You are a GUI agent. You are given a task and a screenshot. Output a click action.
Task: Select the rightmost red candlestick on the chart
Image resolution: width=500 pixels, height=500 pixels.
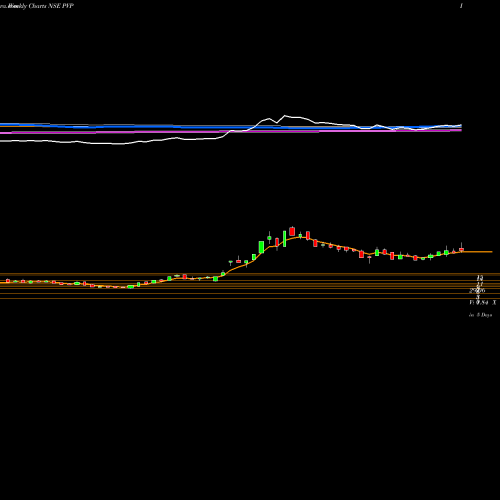461,248
